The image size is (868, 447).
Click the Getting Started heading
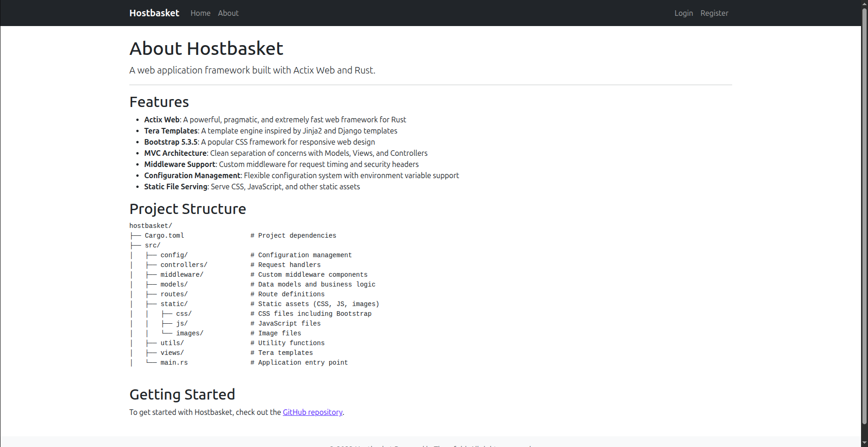pyautogui.click(x=182, y=394)
